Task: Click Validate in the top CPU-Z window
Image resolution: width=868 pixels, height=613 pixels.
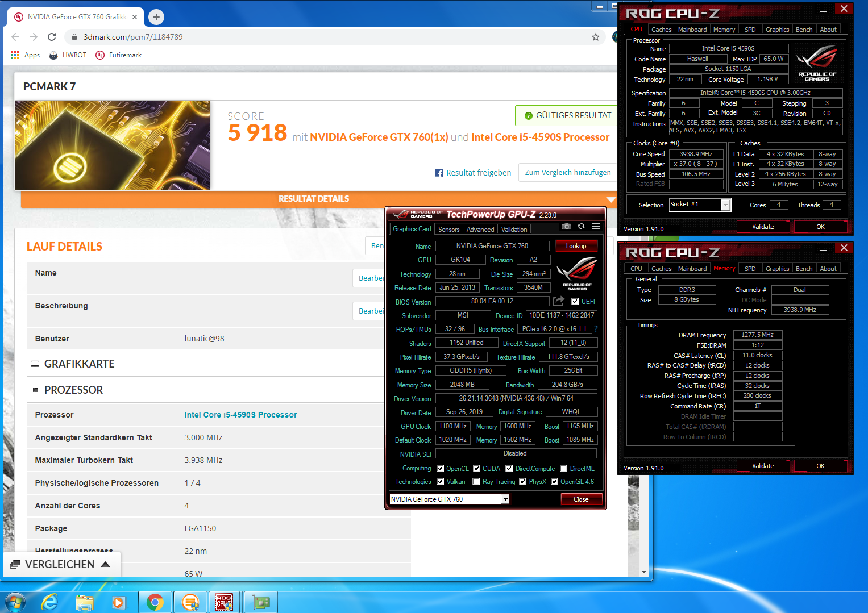Action: [763, 227]
